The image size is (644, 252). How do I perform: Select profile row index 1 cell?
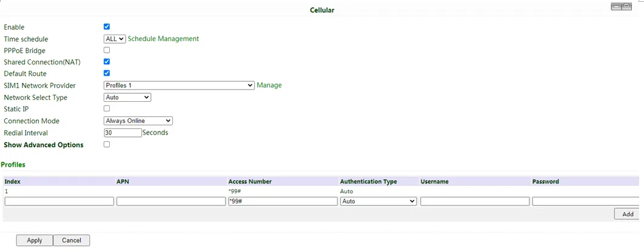[5, 191]
